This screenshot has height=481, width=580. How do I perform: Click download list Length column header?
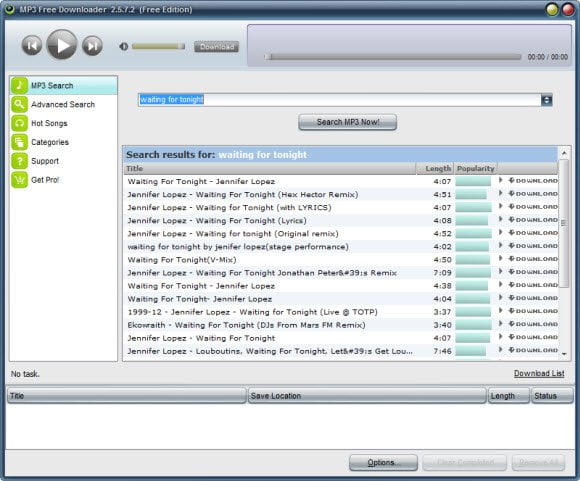click(509, 396)
